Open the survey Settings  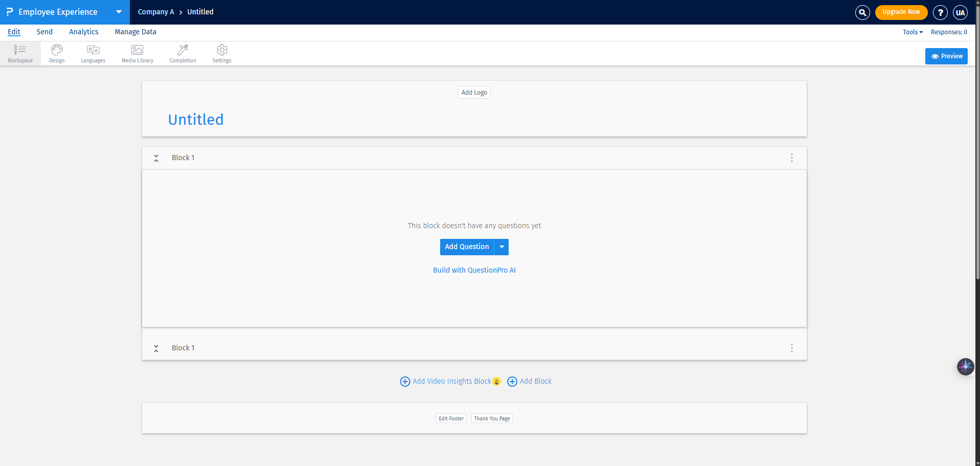tap(221, 53)
